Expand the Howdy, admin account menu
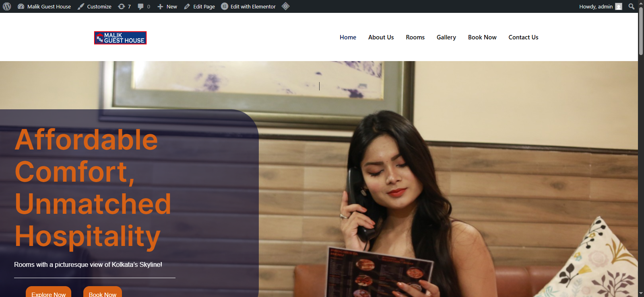Viewport: 644px width, 297px height. [596, 6]
